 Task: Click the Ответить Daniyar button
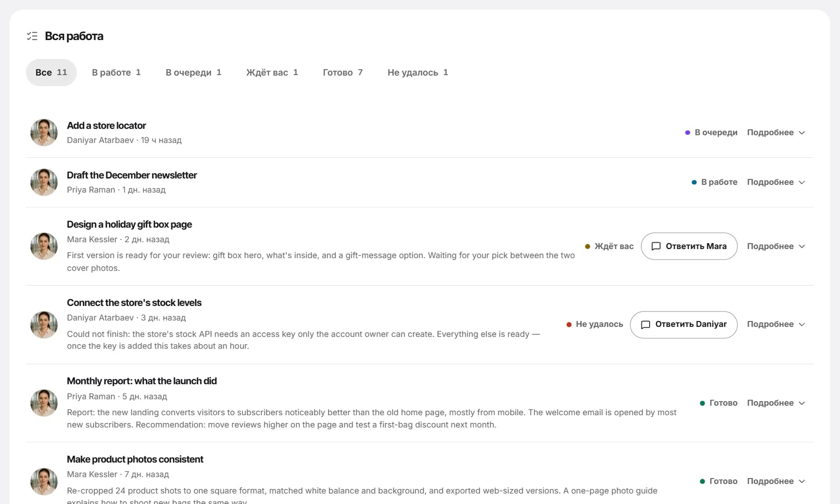[x=683, y=325]
